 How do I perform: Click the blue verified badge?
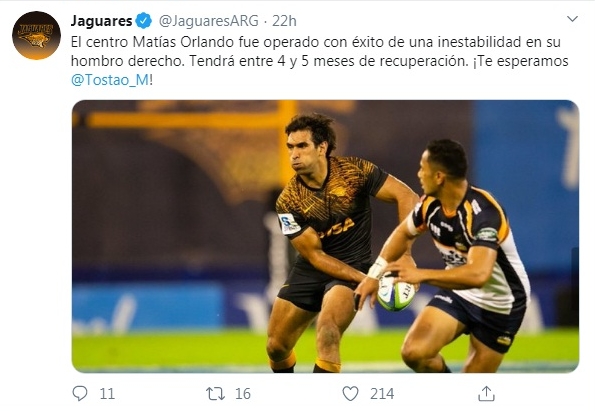144,21
